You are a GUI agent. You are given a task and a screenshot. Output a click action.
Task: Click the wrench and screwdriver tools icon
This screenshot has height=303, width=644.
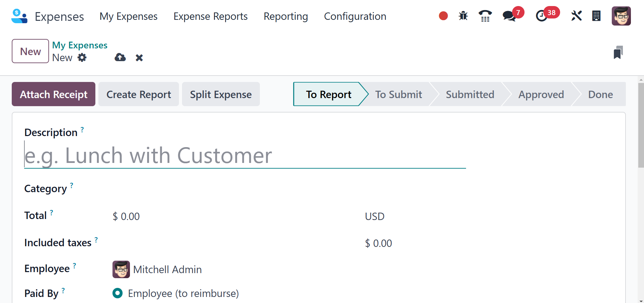tap(576, 16)
